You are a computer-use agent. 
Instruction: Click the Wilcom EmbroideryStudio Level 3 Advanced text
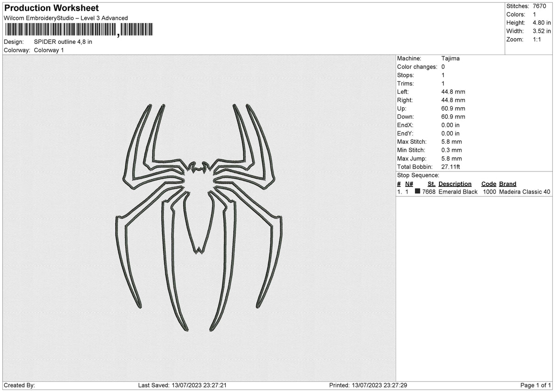click(x=66, y=18)
